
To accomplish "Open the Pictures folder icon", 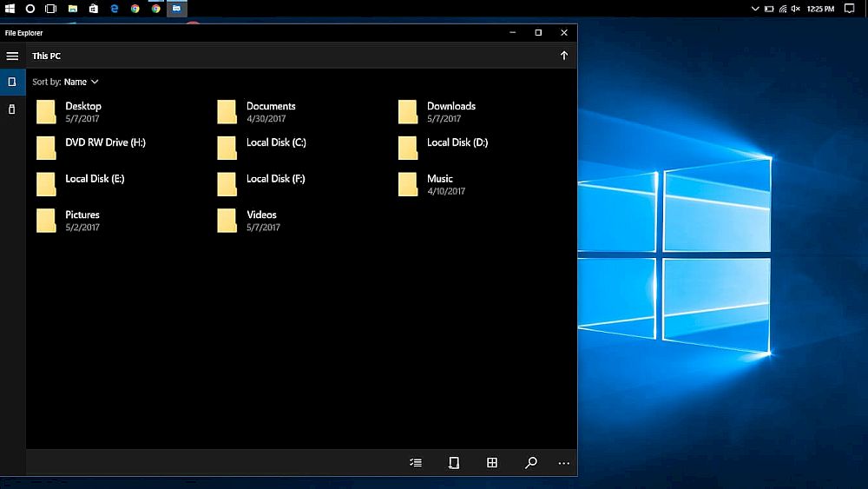I will pyautogui.click(x=46, y=221).
